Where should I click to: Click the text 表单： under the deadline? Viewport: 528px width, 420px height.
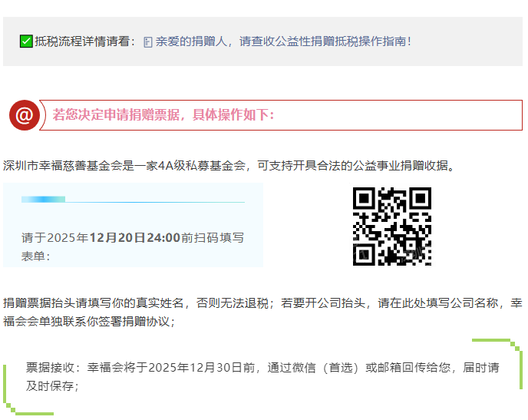pyautogui.click(x=35, y=256)
